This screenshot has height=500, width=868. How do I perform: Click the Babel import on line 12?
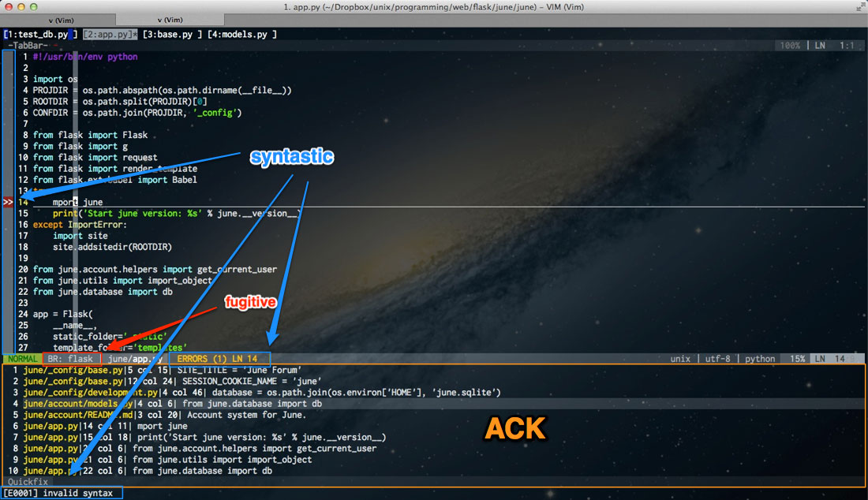point(114,180)
